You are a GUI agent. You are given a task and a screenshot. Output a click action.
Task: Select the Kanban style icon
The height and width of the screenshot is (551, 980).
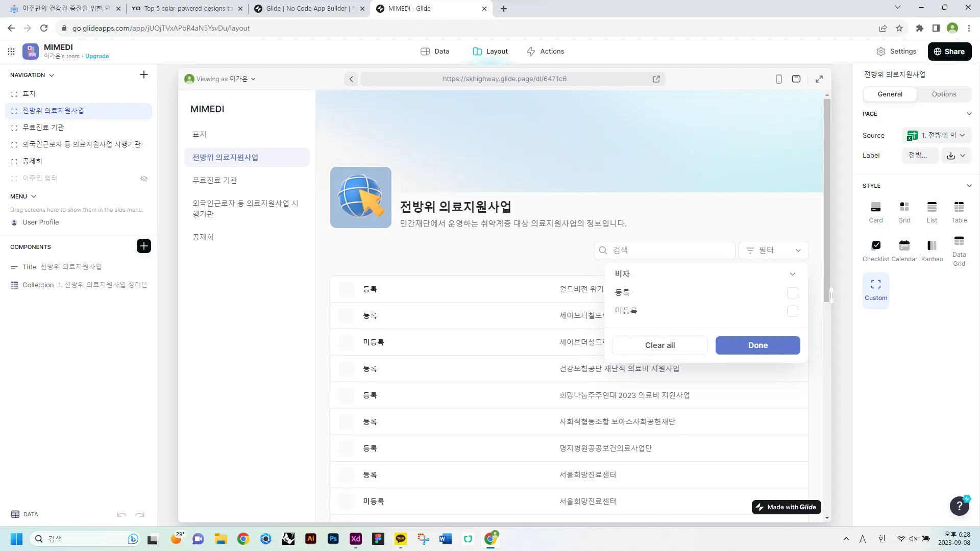(x=932, y=246)
